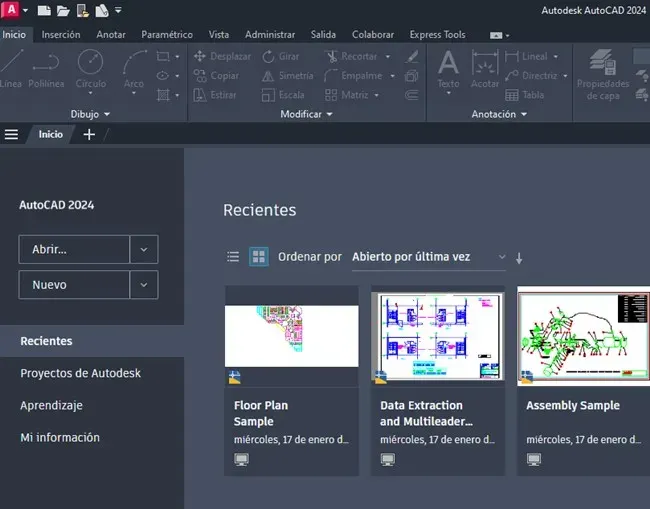Switch to the Inserción ribbon tab
Screen dimensions: 650x509
[61, 35]
